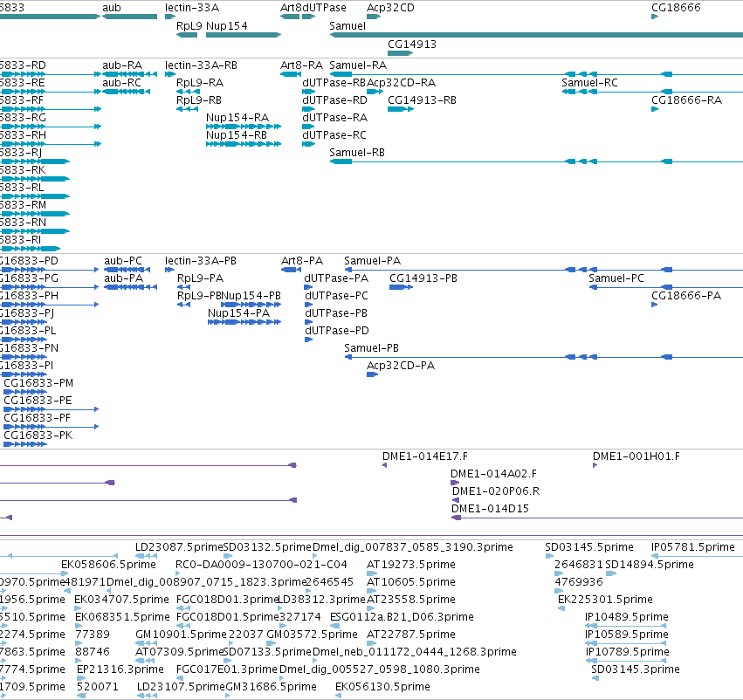The width and height of the screenshot is (743, 700).
Task: Select EST SD03132.5prime
Action: coord(267,547)
